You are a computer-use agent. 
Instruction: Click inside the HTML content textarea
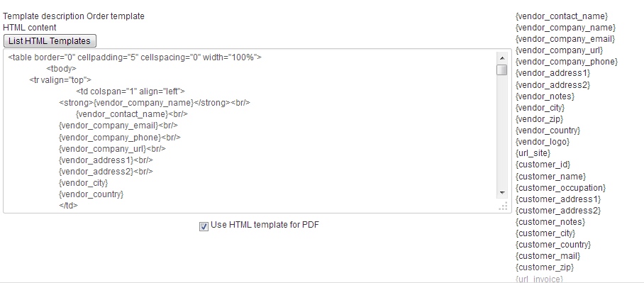coord(250,131)
